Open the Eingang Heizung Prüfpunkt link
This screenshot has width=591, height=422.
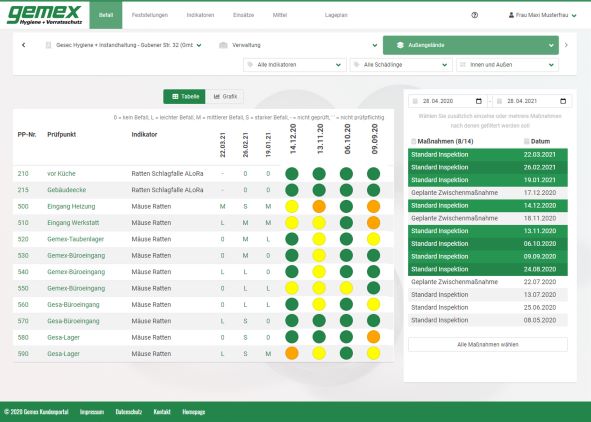point(71,206)
